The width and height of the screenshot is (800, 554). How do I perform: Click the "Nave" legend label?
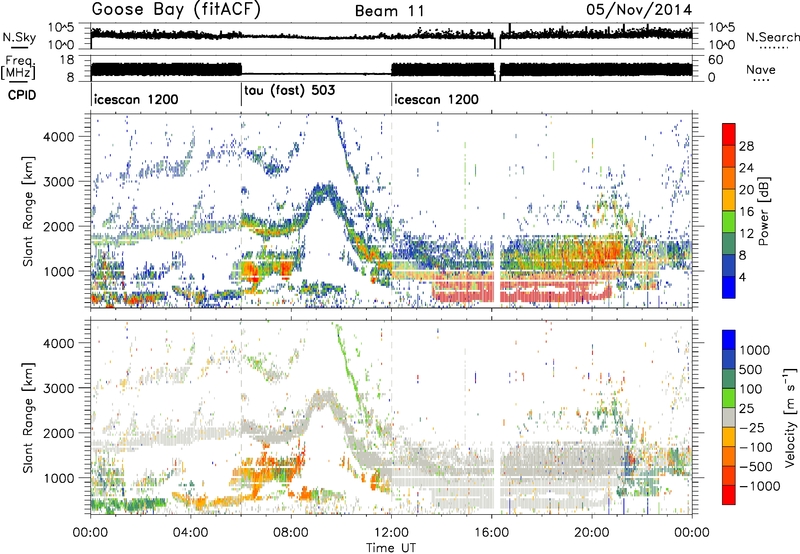(761, 69)
